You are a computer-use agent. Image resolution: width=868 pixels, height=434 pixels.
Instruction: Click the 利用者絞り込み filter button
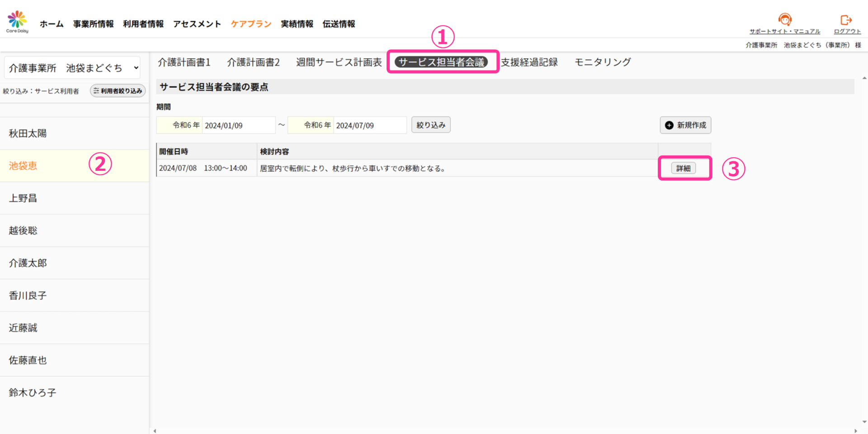pos(118,91)
